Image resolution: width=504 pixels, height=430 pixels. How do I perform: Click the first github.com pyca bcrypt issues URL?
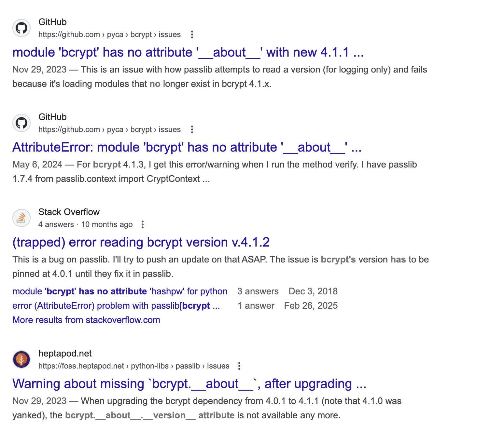[x=109, y=34]
